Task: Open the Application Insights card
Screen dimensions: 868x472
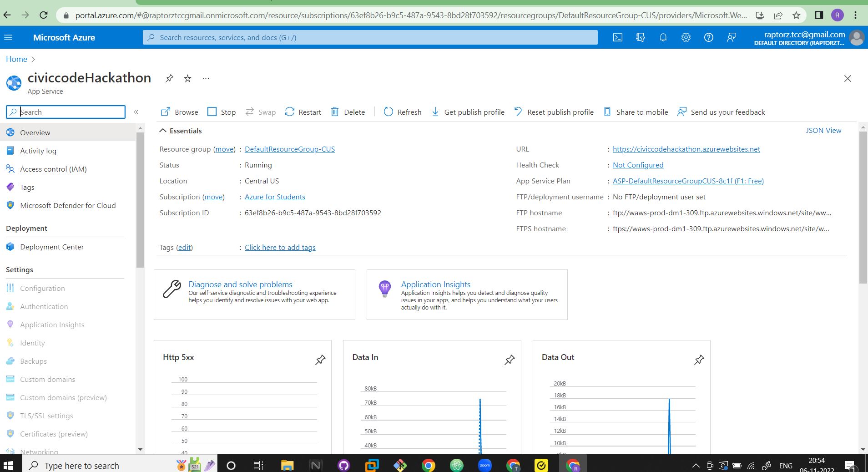Action: [467, 294]
